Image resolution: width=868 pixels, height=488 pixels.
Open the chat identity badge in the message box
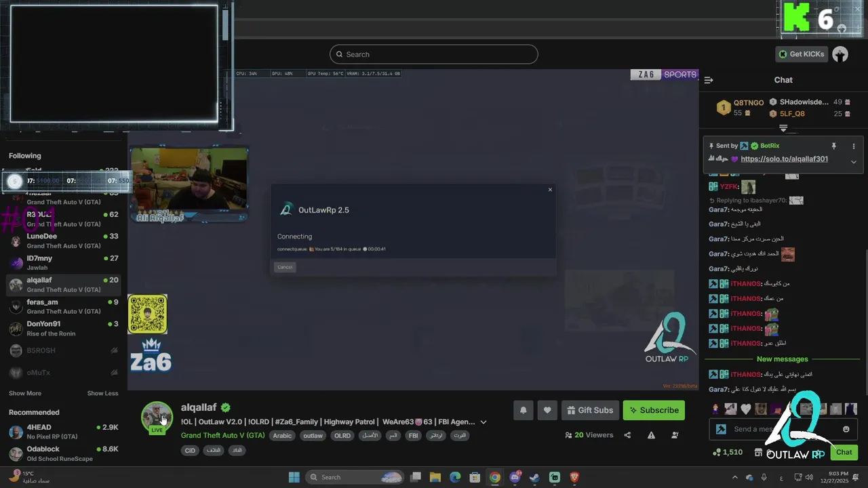722,429
